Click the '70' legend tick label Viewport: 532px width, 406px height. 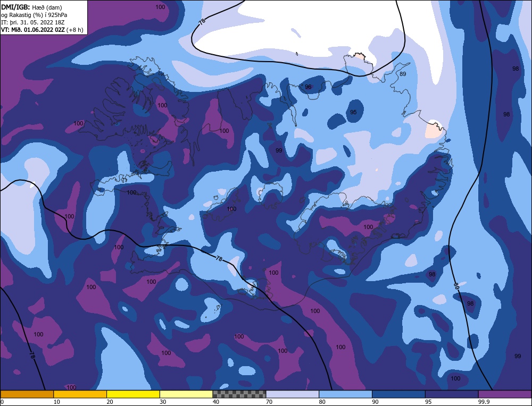269,402
